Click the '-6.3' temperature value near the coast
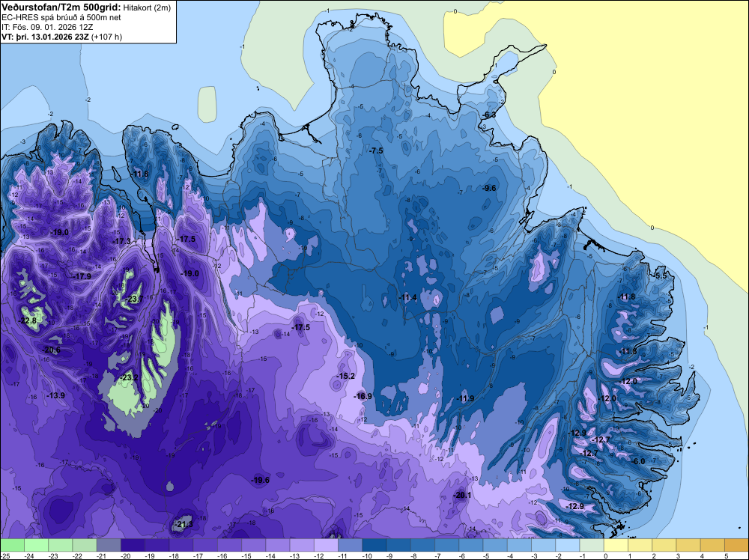This screenshot has height=560, width=749. pos(488,115)
